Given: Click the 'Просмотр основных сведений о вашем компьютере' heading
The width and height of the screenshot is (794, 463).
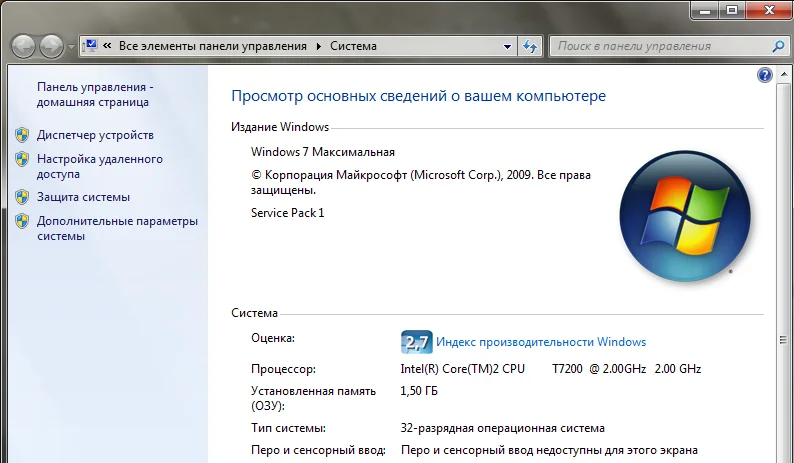Looking at the screenshot, I should click(x=418, y=96).
